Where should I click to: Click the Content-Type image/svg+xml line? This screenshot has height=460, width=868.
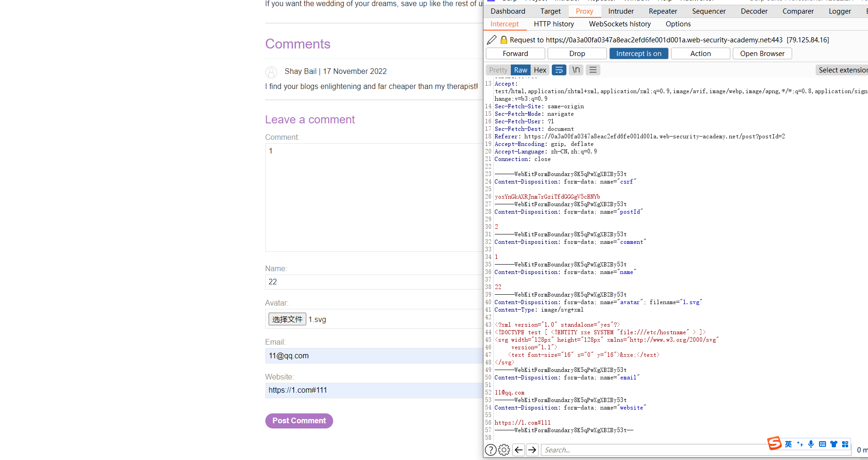539,310
